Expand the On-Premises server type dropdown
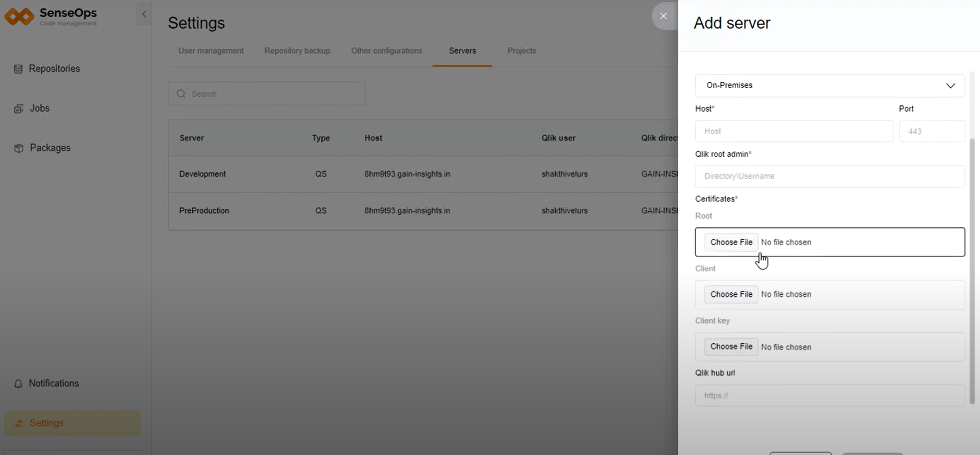Image resolution: width=980 pixels, height=455 pixels. (x=829, y=85)
